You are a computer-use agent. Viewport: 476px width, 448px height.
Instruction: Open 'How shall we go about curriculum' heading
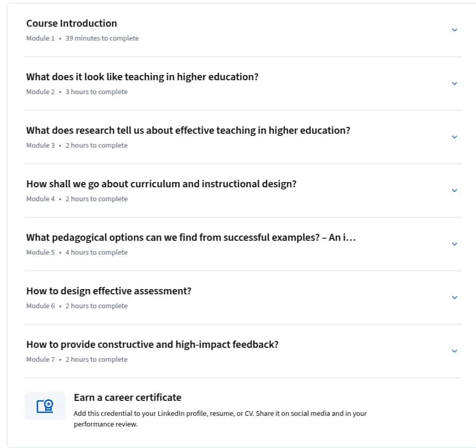162,184
